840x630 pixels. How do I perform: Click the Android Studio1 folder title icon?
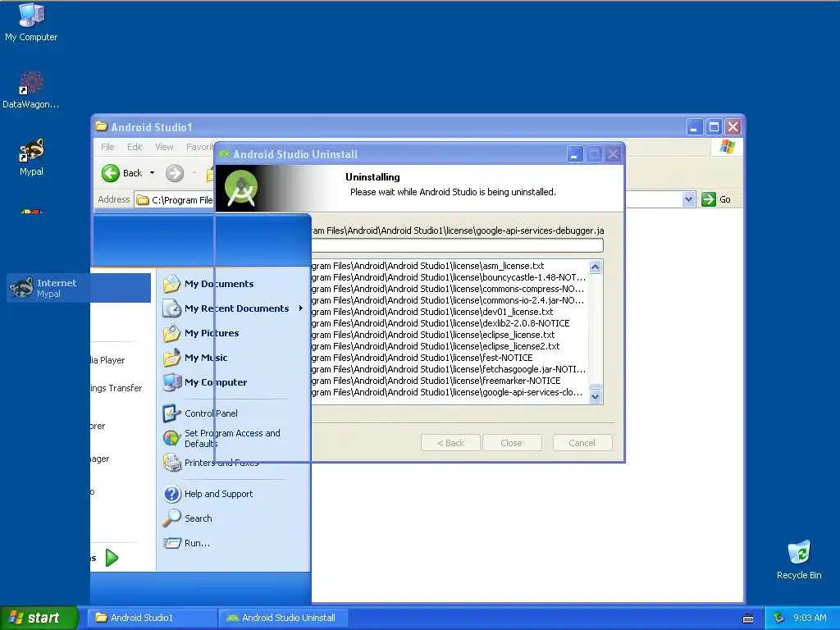click(101, 126)
